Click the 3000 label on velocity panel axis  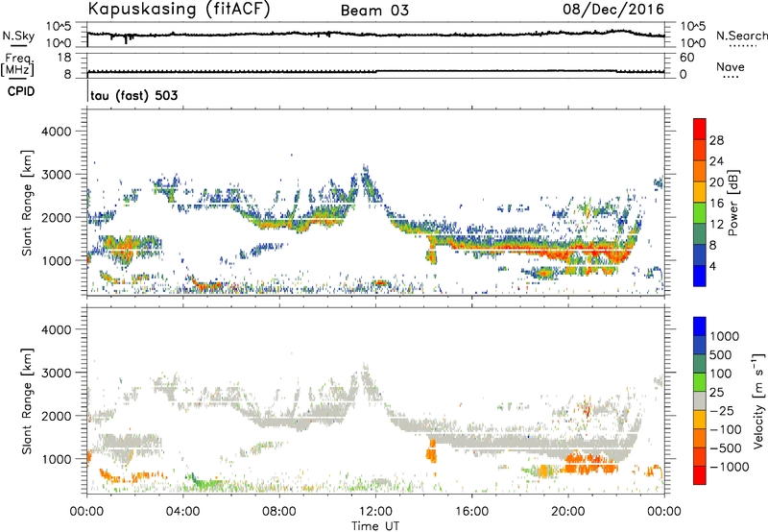[57, 373]
